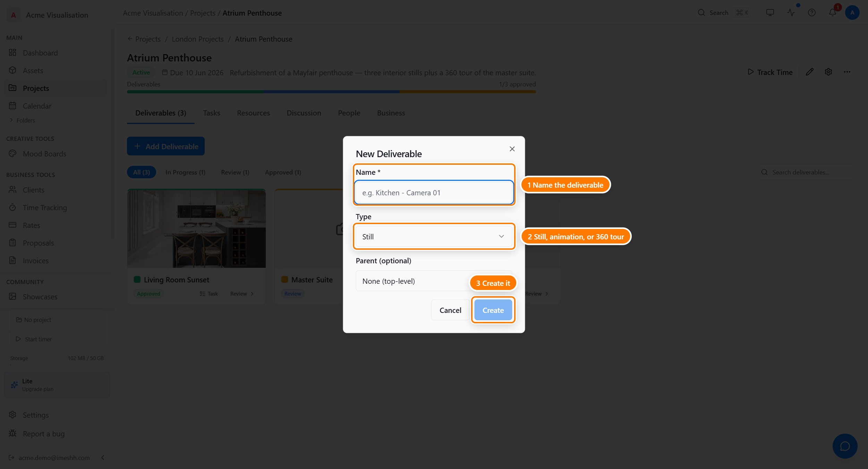The height and width of the screenshot is (469, 868).
Task: Switch to Discussion tab
Action: (x=304, y=113)
